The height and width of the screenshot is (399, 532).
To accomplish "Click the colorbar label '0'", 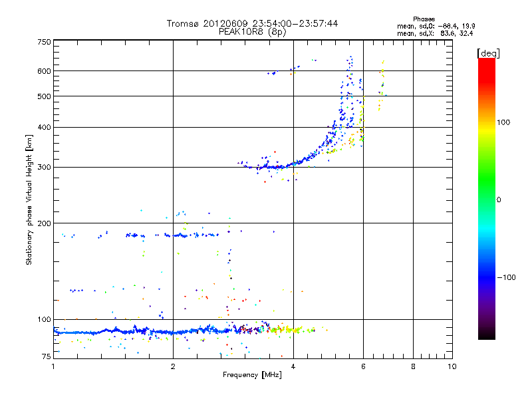I will [x=499, y=200].
